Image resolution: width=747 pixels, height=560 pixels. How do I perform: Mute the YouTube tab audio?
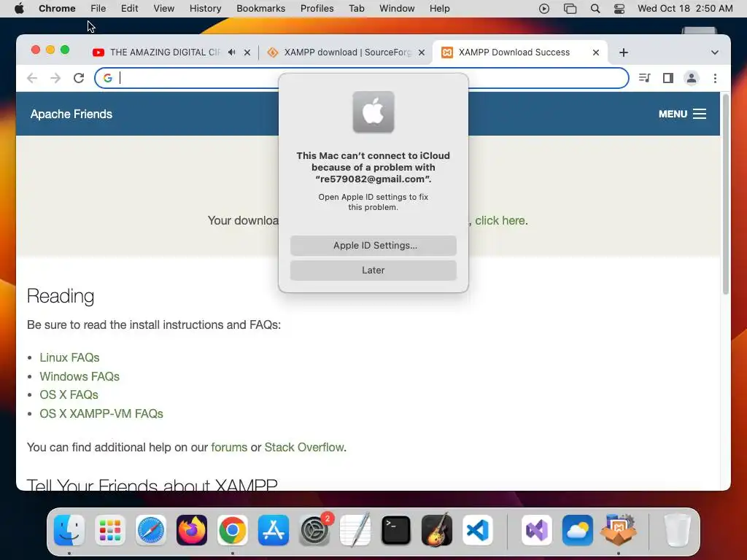[231, 52]
